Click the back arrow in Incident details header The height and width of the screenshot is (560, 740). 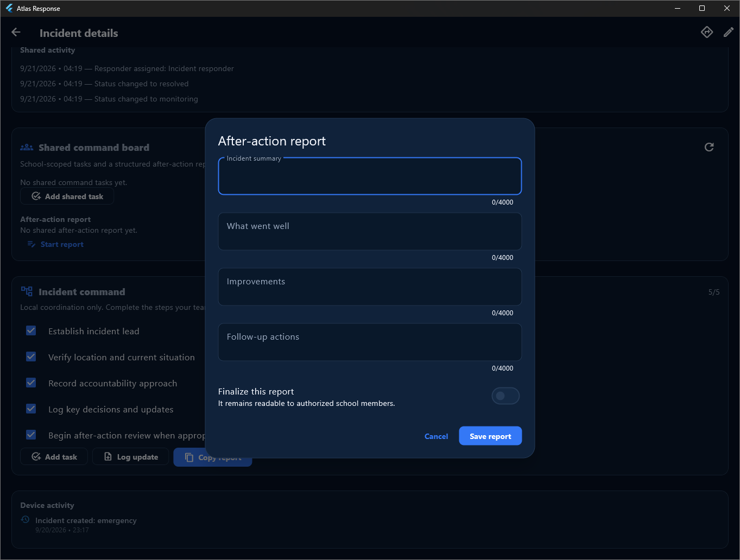pos(16,33)
